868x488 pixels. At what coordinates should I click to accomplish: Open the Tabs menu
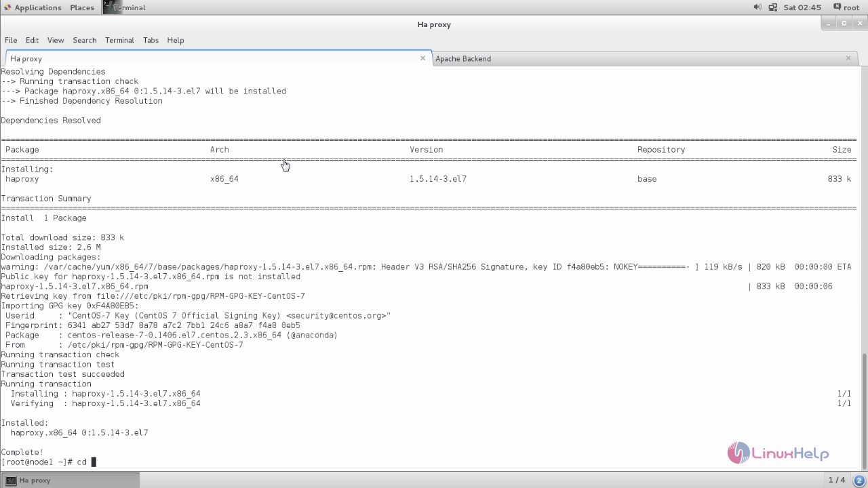click(x=151, y=40)
